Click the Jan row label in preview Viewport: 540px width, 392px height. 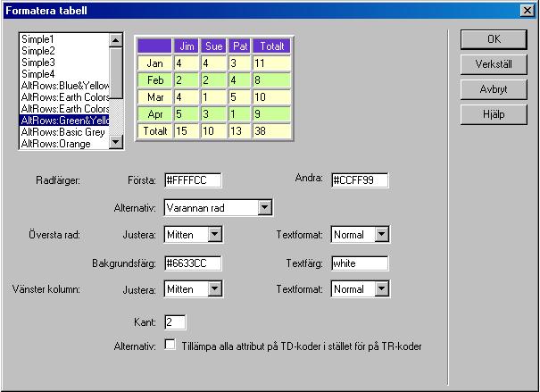(x=154, y=63)
